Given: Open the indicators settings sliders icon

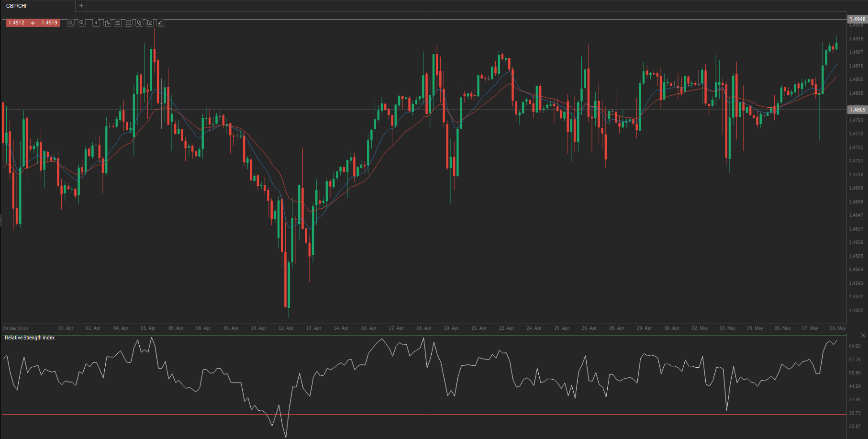Looking at the screenshot, I should point(118,23).
